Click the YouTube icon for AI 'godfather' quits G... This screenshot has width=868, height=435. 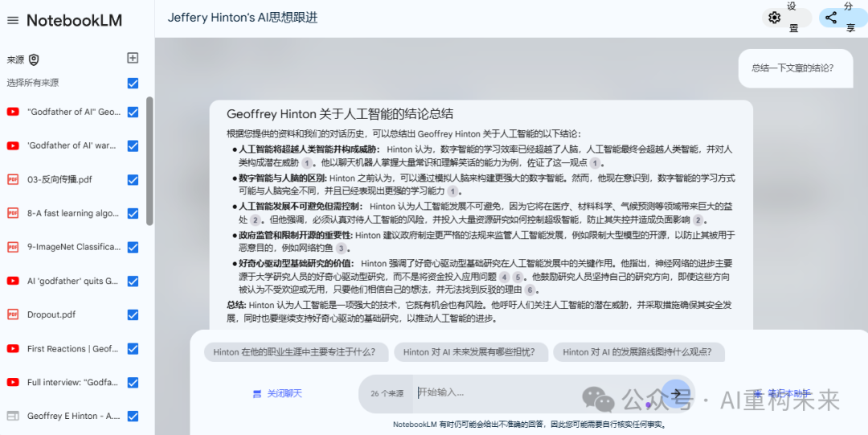[x=13, y=281]
